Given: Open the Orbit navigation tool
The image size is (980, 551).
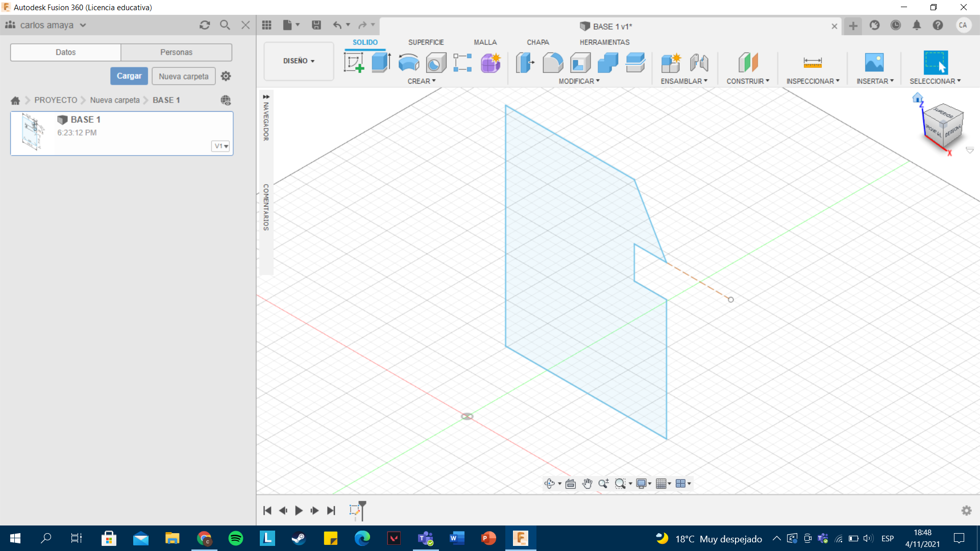Looking at the screenshot, I should tap(549, 484).
